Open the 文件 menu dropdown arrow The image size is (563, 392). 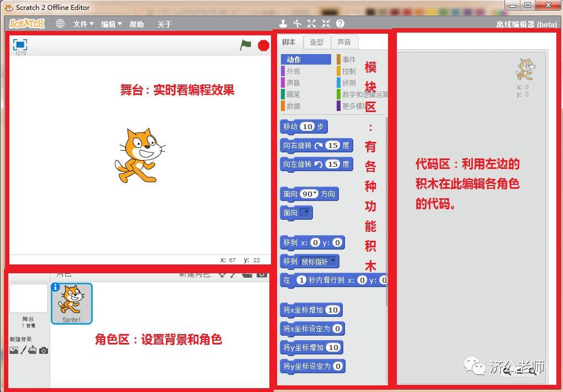point(92,24)
